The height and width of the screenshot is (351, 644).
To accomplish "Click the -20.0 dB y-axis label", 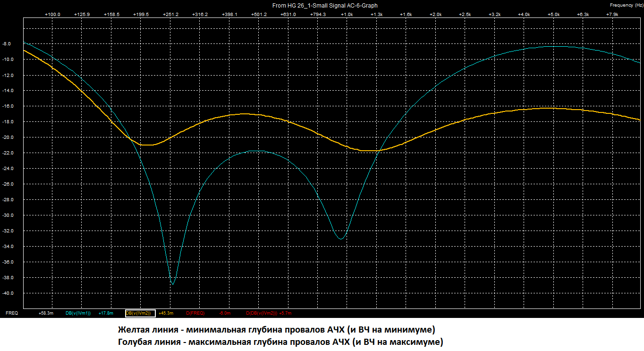I will [7, 137].
